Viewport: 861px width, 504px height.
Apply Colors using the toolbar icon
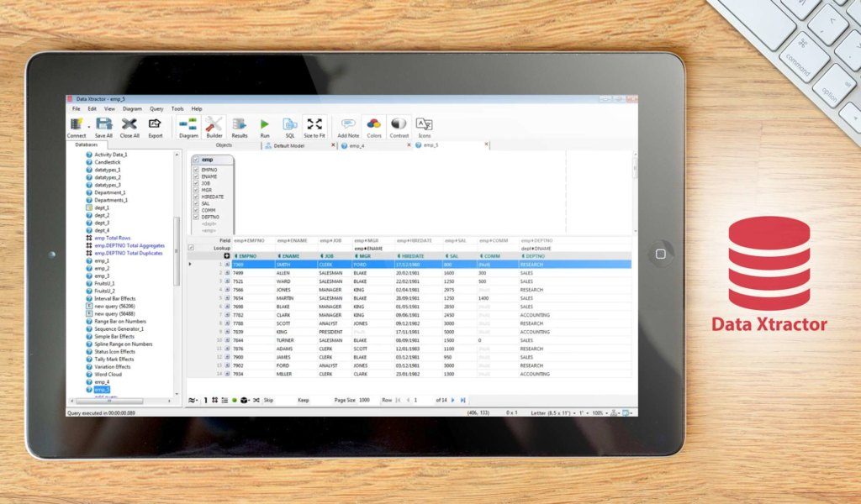point(374,124)
